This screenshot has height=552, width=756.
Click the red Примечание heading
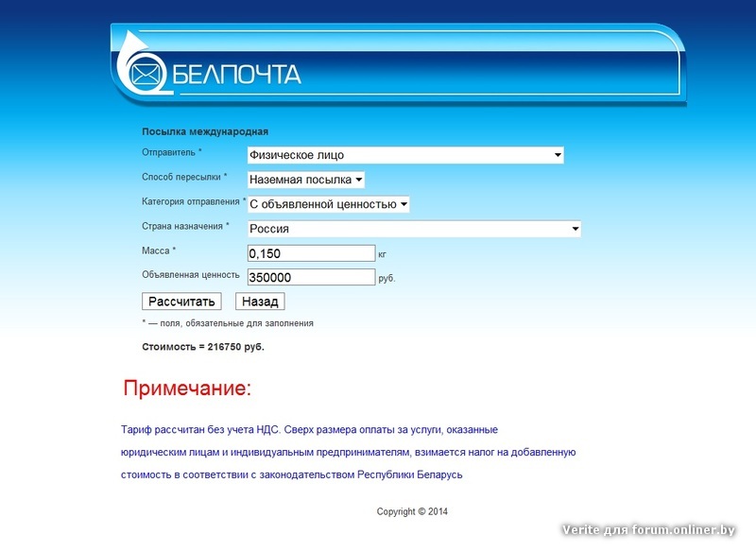coord(187,388)
